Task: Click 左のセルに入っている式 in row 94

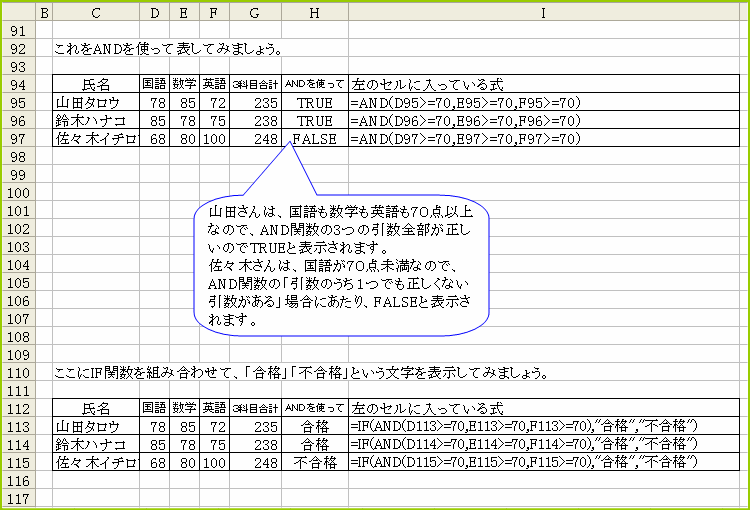Action: click(544, 85)
